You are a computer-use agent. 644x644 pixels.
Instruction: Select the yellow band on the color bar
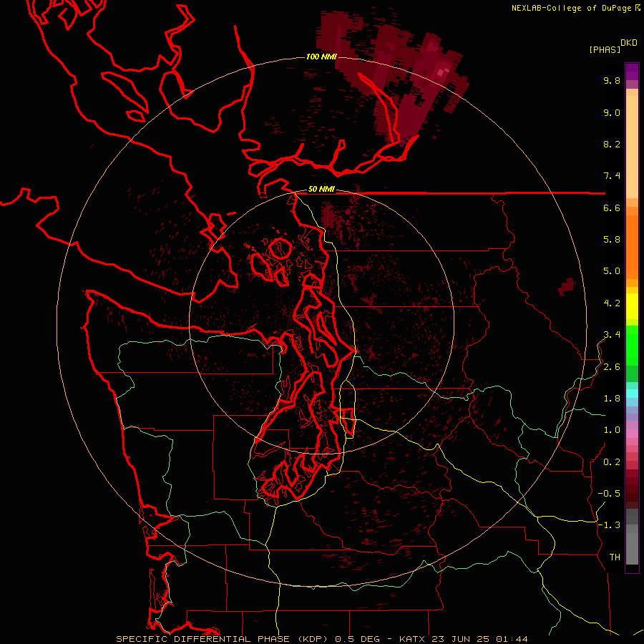632,306
